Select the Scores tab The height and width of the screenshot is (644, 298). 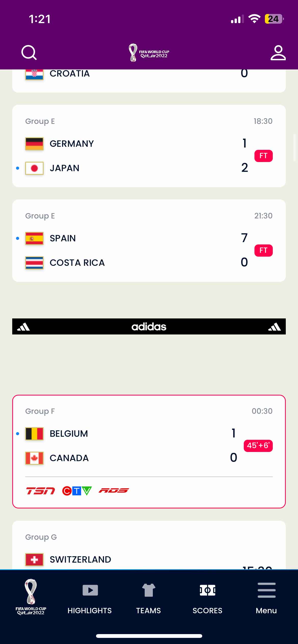tap(207, 597)
